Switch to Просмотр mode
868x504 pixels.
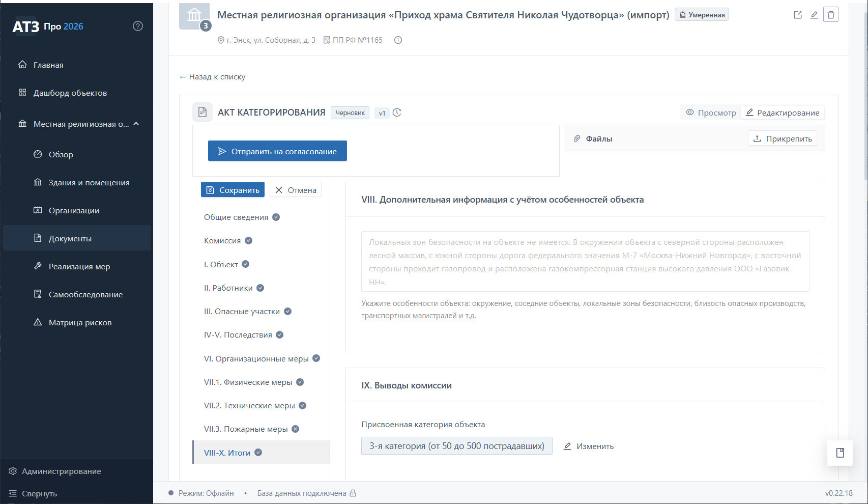click(x=711, y=113)
